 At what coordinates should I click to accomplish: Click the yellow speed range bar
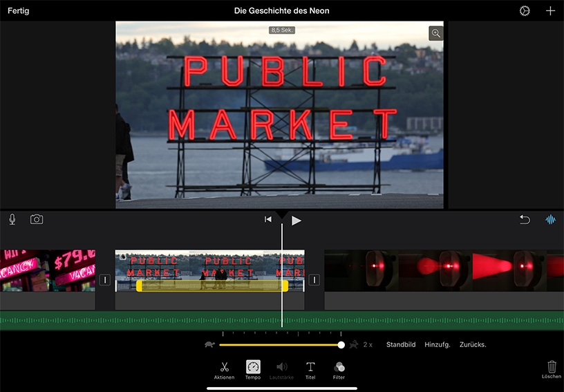pos(212,286)
